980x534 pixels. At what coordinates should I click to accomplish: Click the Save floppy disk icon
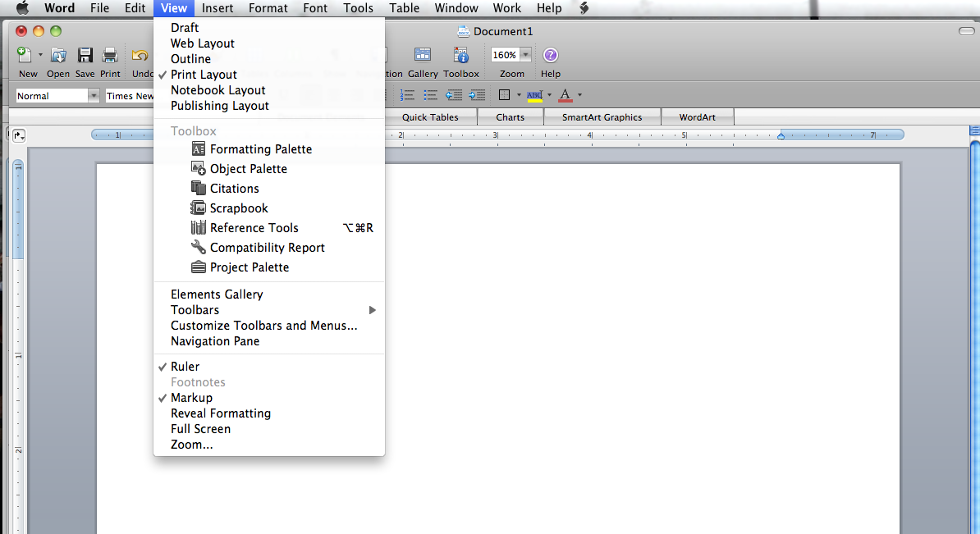point(85,55)
